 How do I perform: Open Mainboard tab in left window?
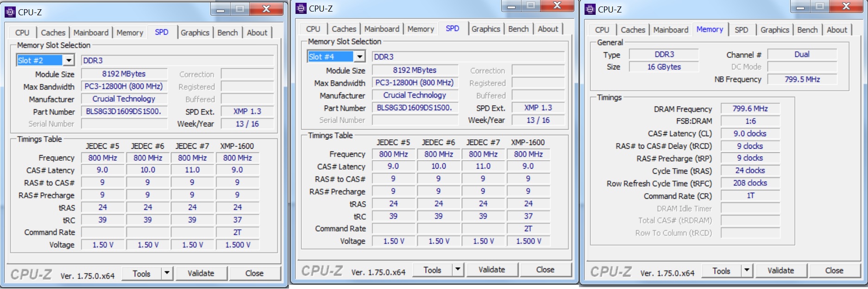(91, 32)
